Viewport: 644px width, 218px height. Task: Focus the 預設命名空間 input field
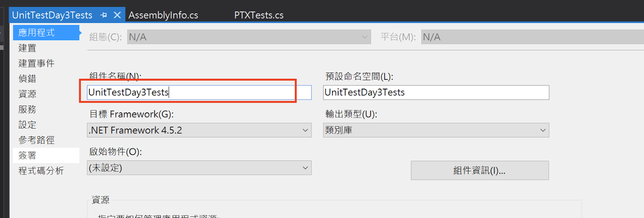pos(436,92)
